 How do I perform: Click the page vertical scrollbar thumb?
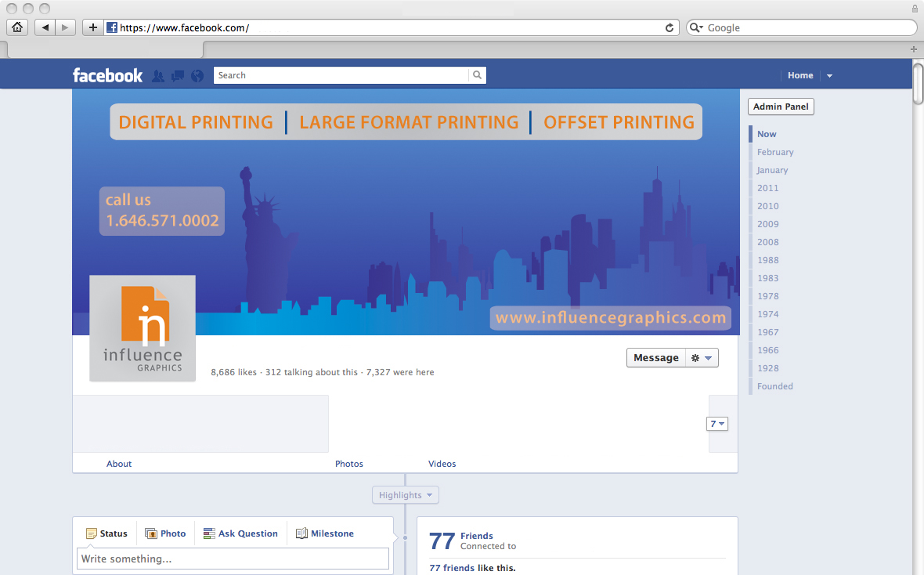click(x=918, y=84)
